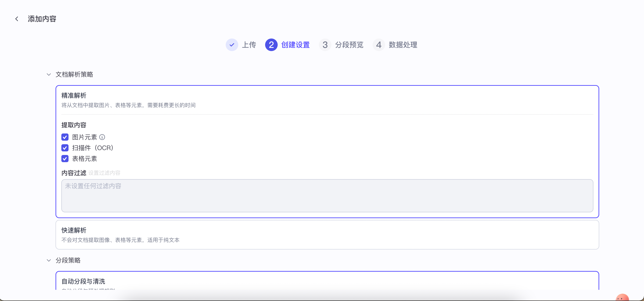Go to the 分段预览 step label
This screenshot has width=644, height=301.
349,45
